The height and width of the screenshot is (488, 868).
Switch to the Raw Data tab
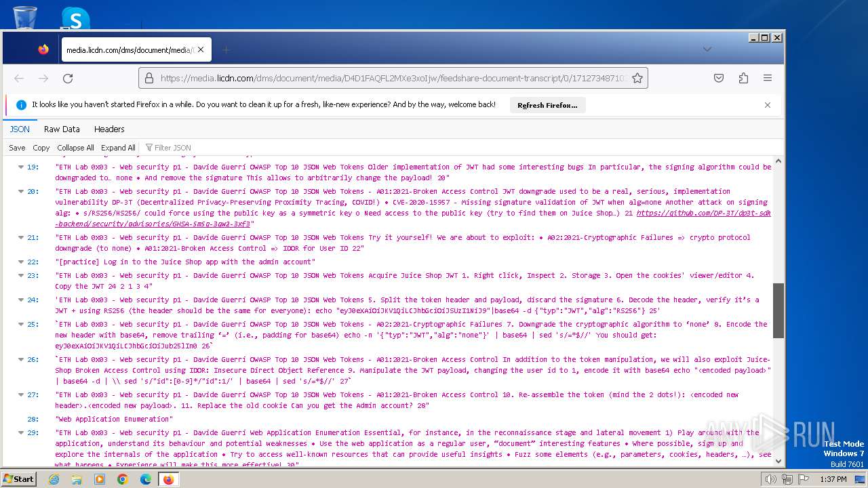click(x=62, y=129)
